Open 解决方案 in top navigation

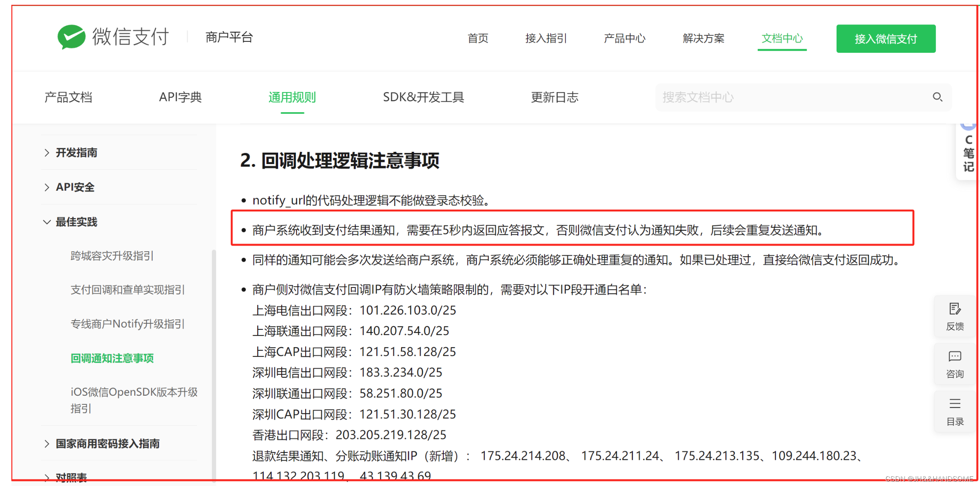[x=703, y=38]
